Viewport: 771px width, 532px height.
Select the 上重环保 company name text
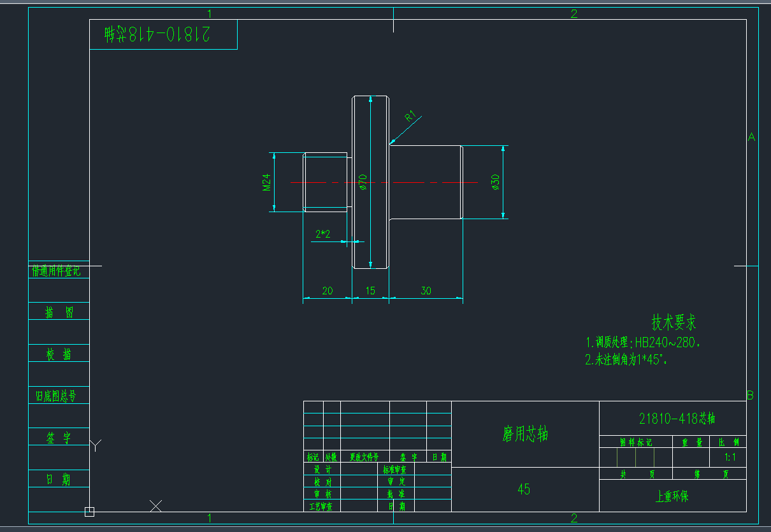pos(672,496)
